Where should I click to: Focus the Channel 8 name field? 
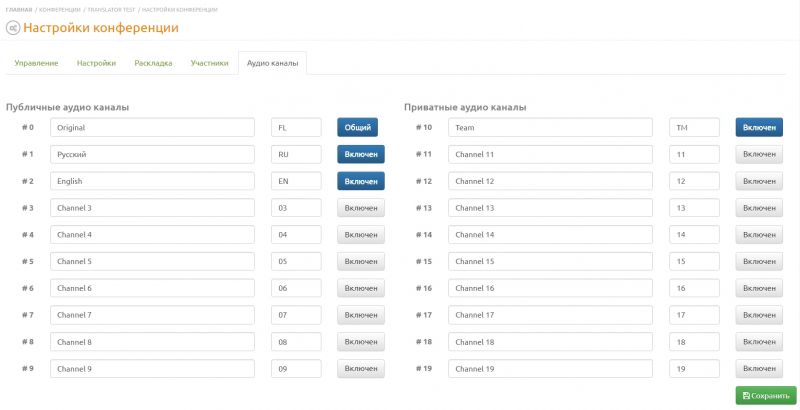pos(152,342)
